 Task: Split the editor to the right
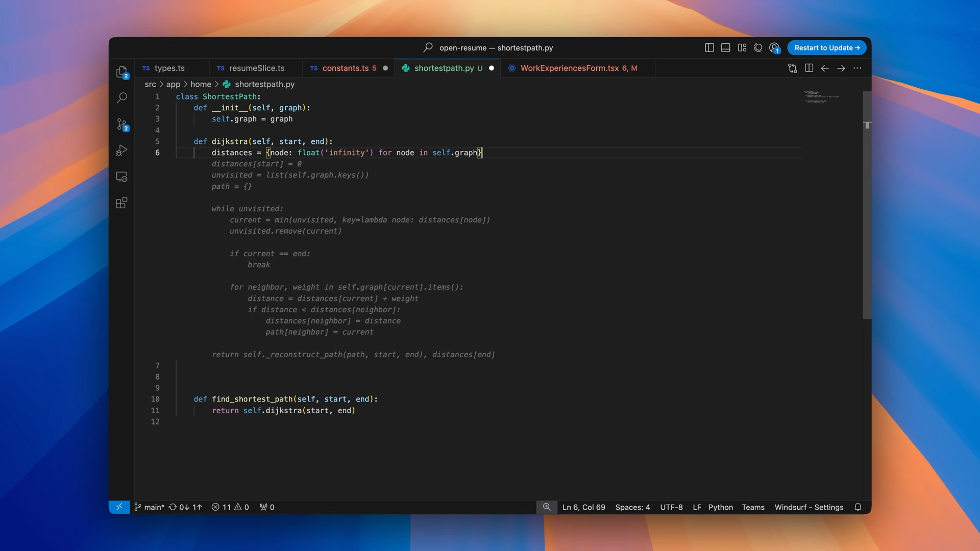pos(809,68)
